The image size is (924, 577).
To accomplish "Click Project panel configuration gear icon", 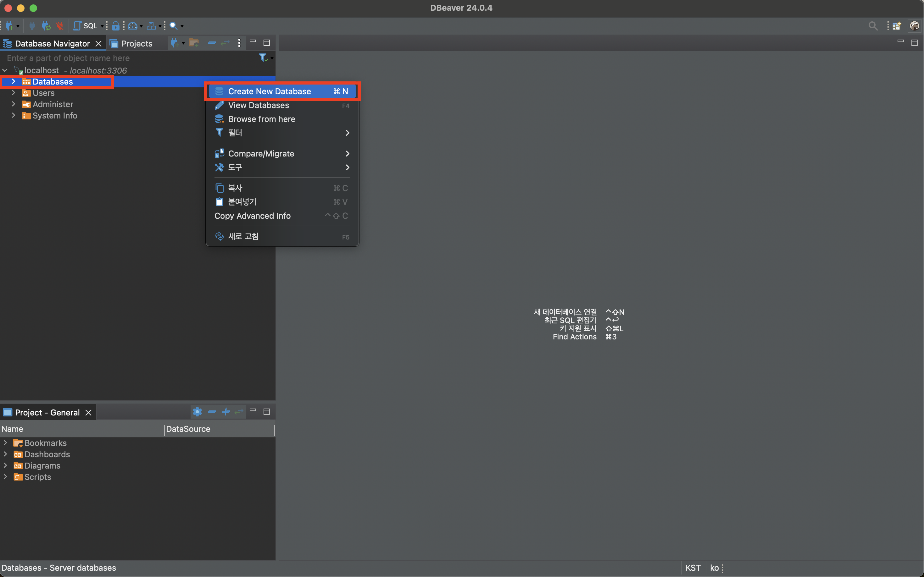I will [x=197, y=412].
